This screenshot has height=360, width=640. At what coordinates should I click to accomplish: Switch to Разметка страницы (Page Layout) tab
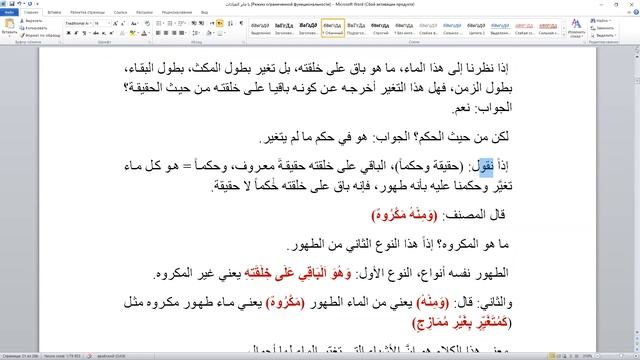tap(87, 12)
